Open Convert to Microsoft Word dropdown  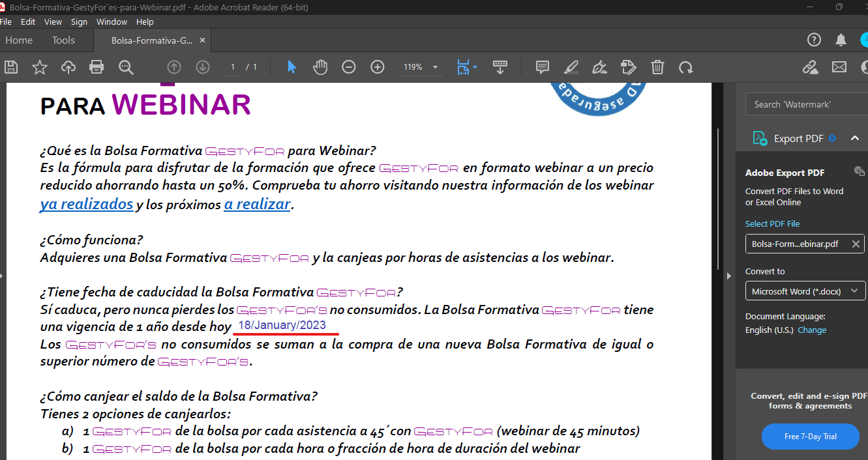click(805, 291)
